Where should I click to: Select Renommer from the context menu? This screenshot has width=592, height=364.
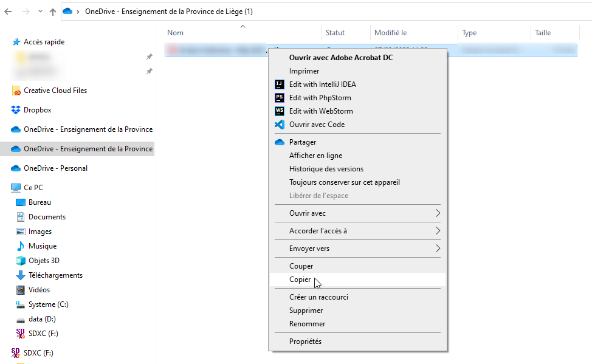click(x=307, y=324)
